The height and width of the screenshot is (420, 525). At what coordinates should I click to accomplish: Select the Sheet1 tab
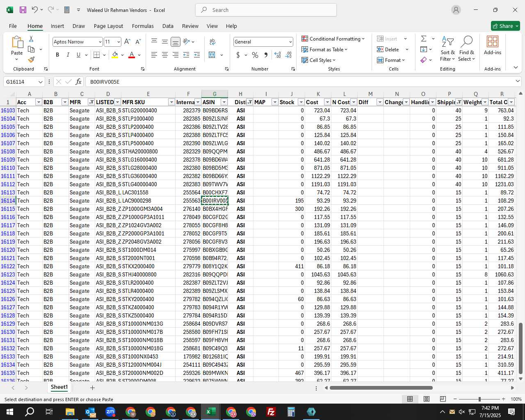coord(59,387)
